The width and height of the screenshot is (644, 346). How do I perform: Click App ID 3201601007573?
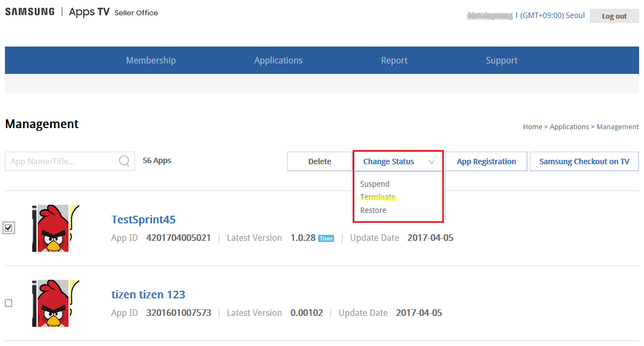pyautogui.click(x=178, y=313)
